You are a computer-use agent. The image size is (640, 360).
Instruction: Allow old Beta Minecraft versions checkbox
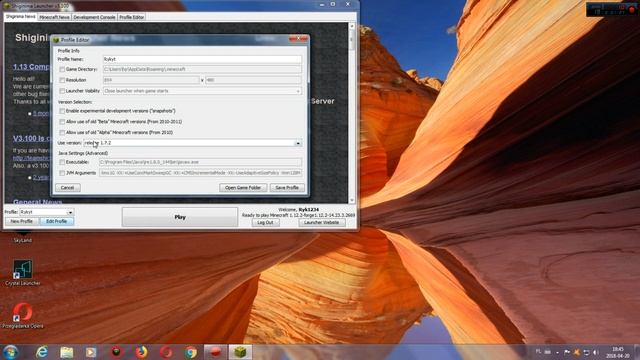pos(62,122)
